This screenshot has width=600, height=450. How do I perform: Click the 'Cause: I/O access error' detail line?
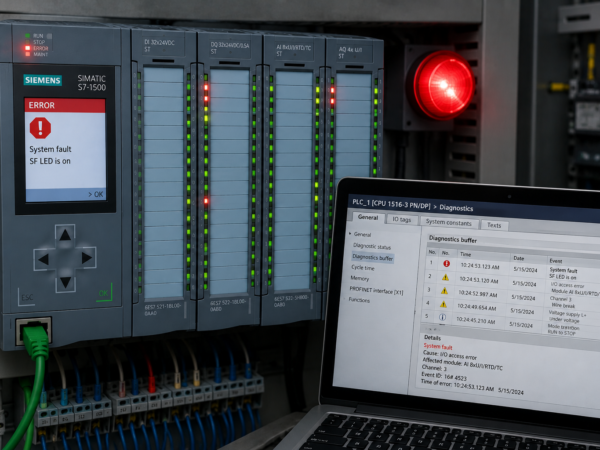[450, 355]
